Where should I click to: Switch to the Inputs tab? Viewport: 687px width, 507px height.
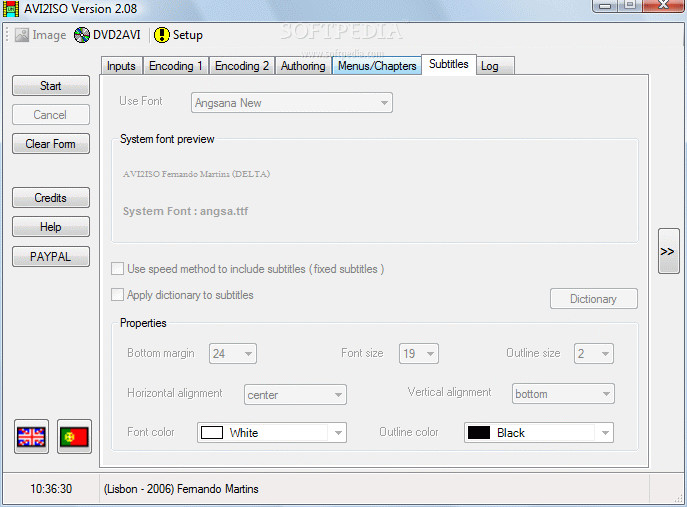pyautogui.click(x=121, y=66)
